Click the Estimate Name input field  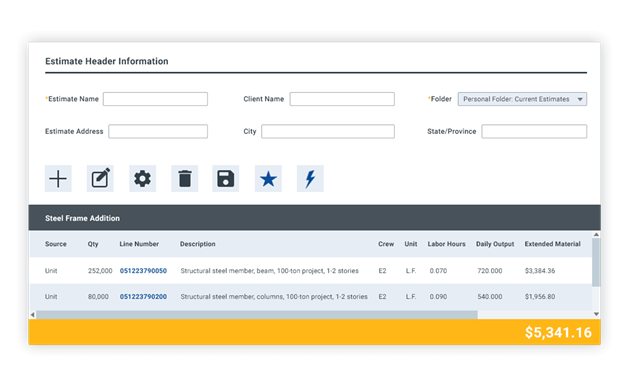(155, 99)
